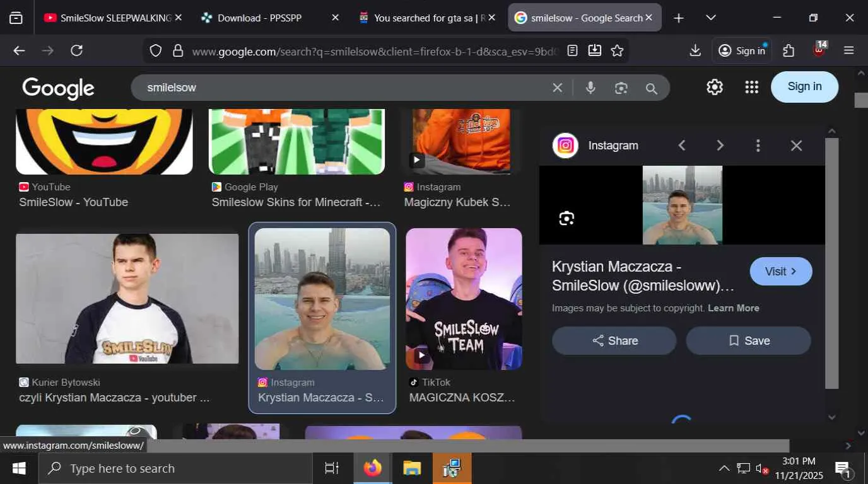Click the browser address bar URL
Viewport: 868px width, 484px height.
[x=375, y=51]
